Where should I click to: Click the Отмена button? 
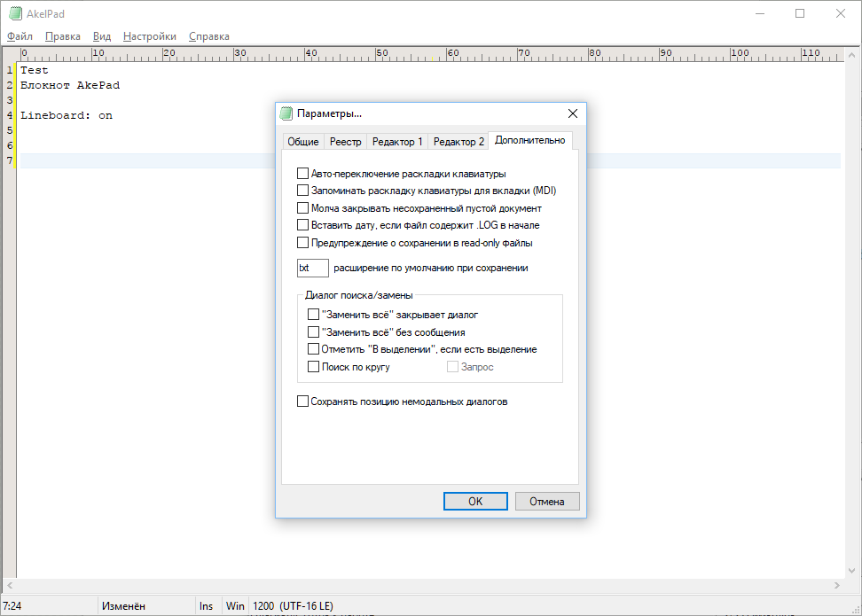click(546, 502)
